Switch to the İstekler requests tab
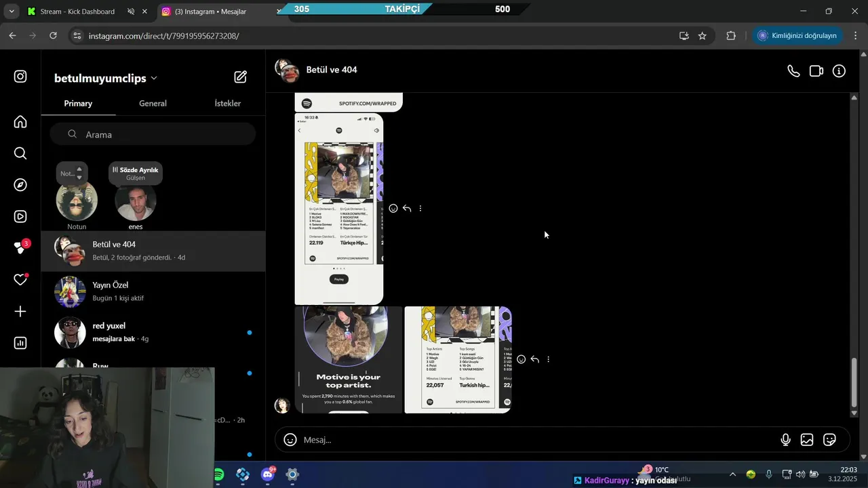This screenshot has width=868, height=488. [x=228, y=104]
